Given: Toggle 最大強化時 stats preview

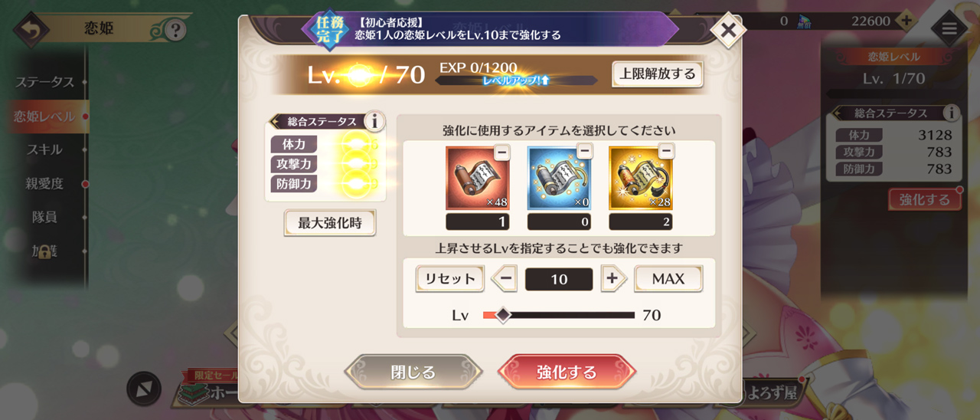Looking at the screenshot, I should click(330, 223).
